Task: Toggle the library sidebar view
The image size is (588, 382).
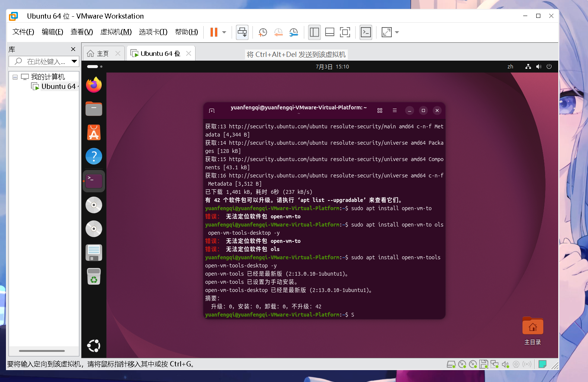Action: (314, 32)
